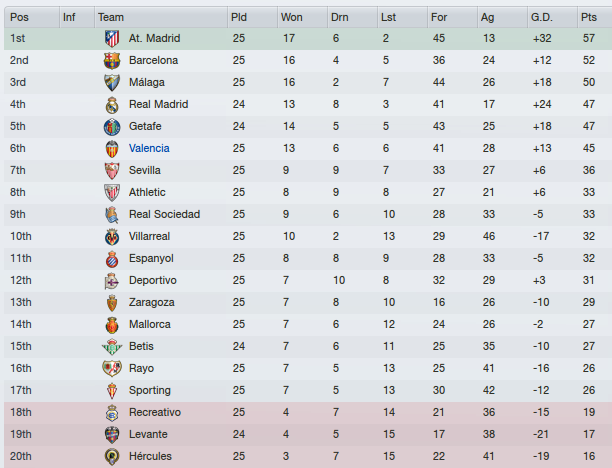Open the Valencia team link

point(149,148)
